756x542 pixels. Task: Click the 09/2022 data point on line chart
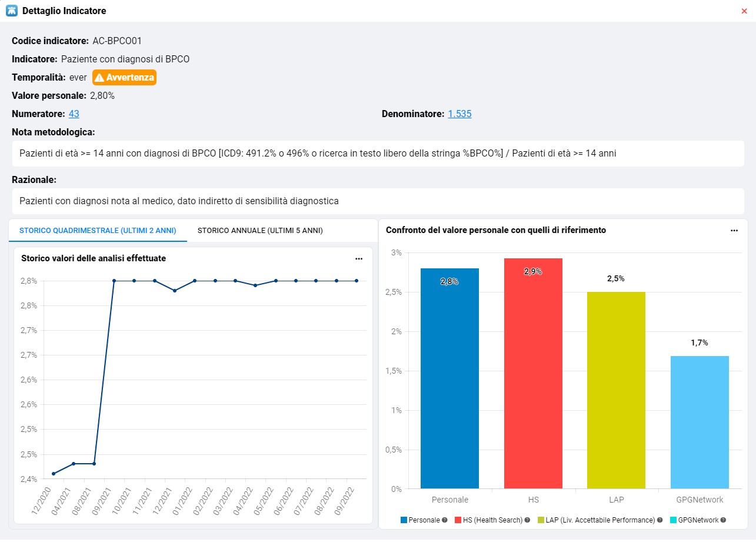pyautogui.click(x=357, y=281)
